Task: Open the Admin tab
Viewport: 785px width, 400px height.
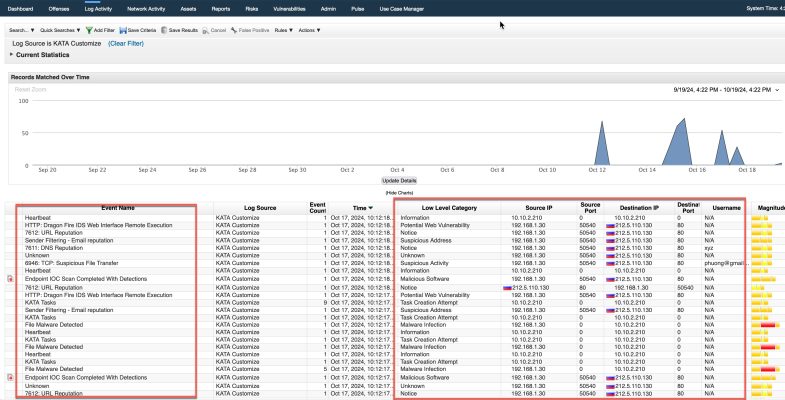Action: pyautogui.click(x=328, y=9)
